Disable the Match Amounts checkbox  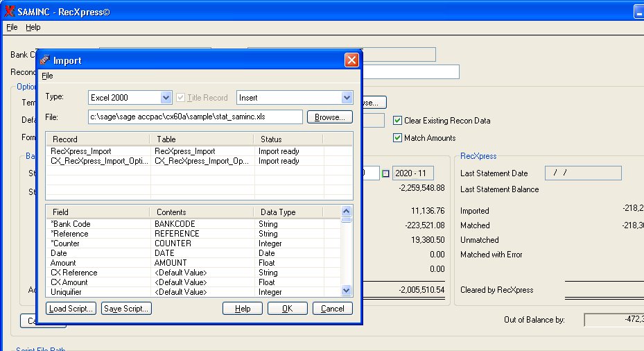coord(397,138)
